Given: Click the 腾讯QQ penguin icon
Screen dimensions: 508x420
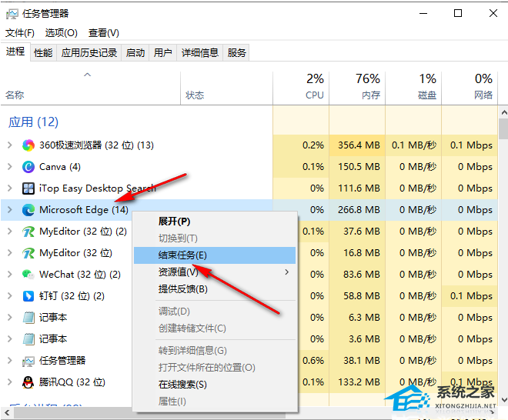Looking at the screenshot, I should (x=28, y=382).
